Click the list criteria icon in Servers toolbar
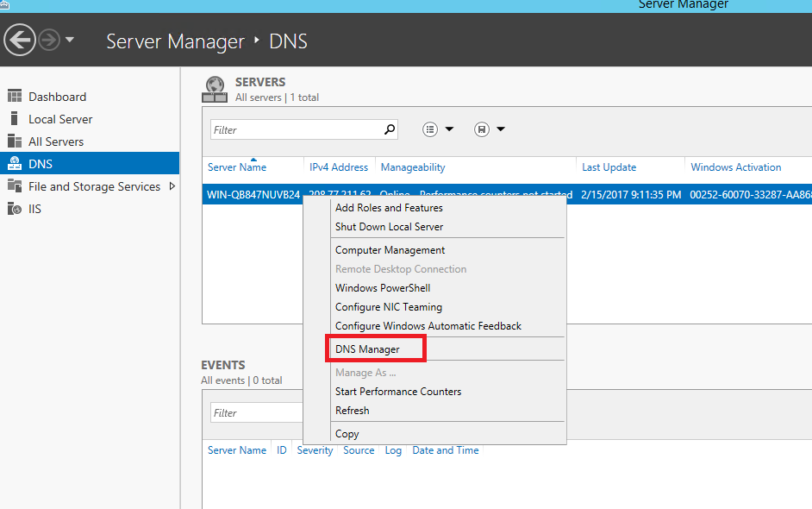This screenshot has width=812, height=509. (x=430, y=129)
